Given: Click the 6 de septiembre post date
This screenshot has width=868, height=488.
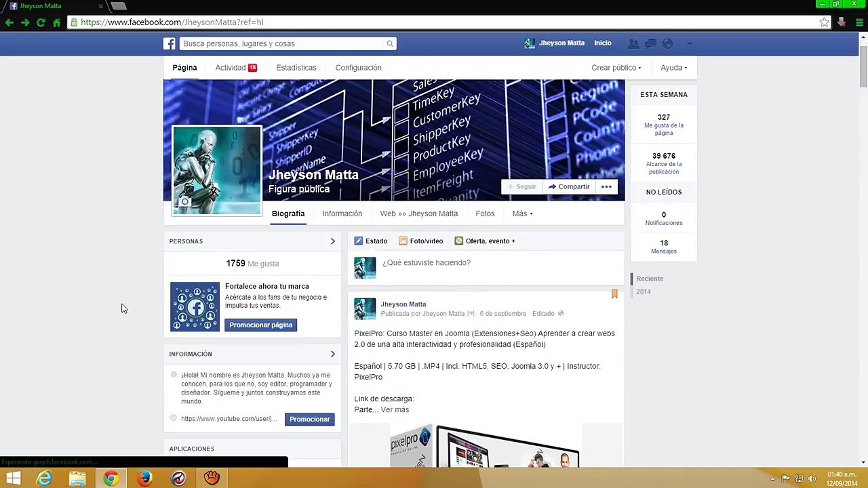Looking at the screenshot, I should click(x=502, y=314).
